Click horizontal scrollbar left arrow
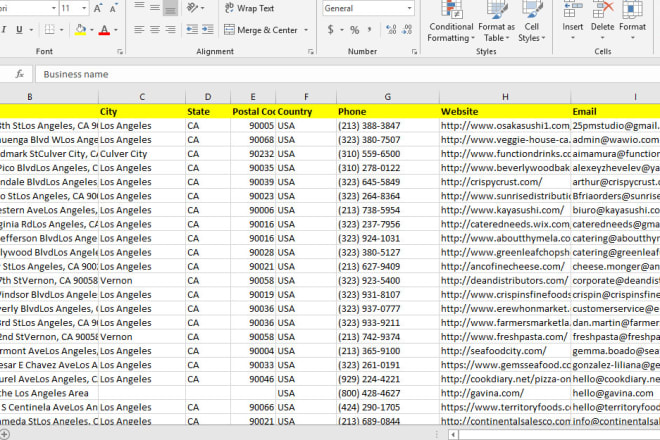 453,434
